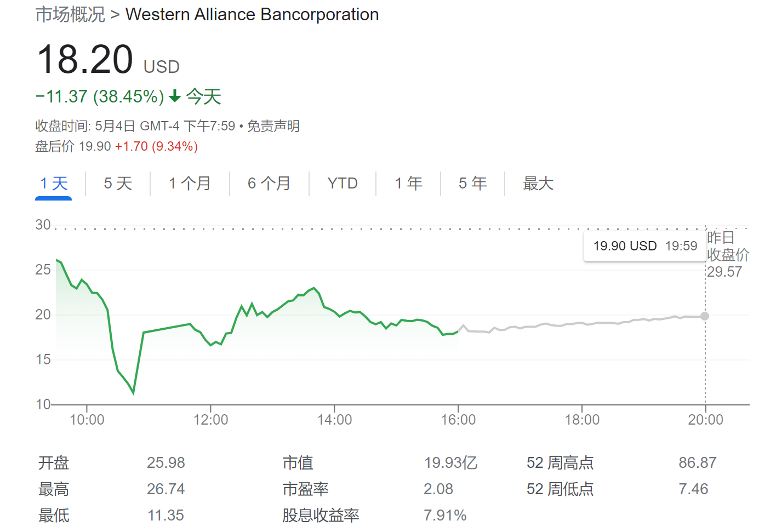Select the 1 天 tab
This screenshot has width=782, height=532.
pyautogui.click(x=54, y=184)
